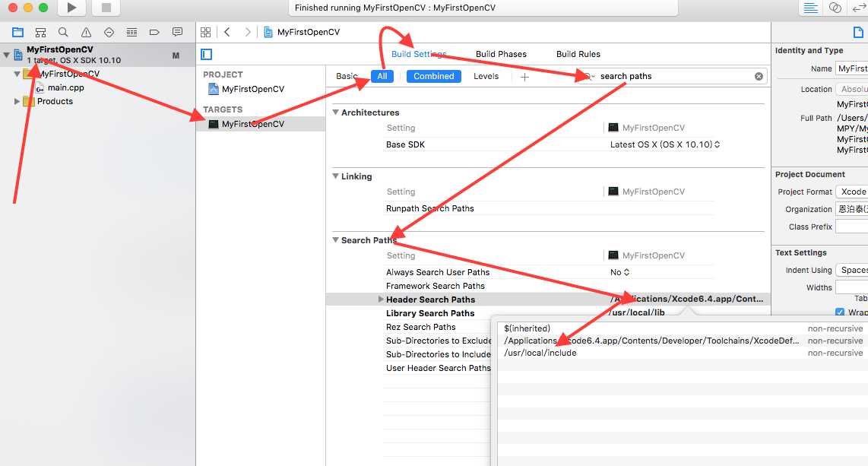Add a build setting with plus button
The width and height of the screenshot is (868, 466).
point(524,77)
